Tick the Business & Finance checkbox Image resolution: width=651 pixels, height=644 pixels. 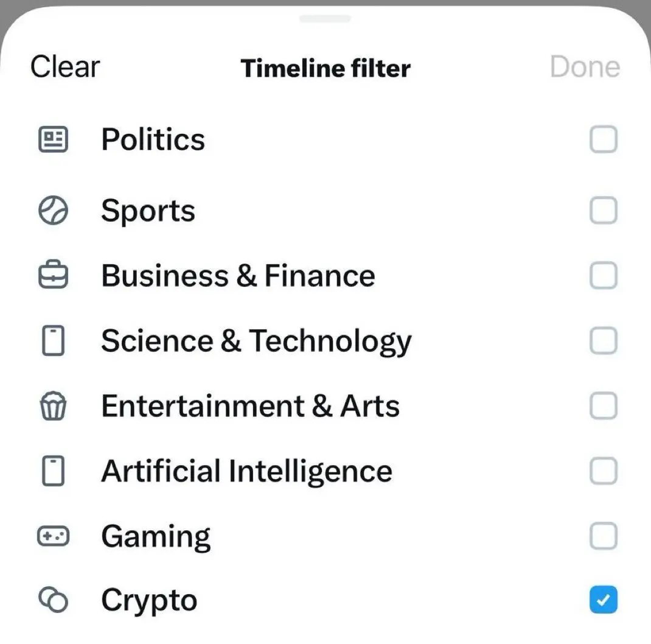604,276
